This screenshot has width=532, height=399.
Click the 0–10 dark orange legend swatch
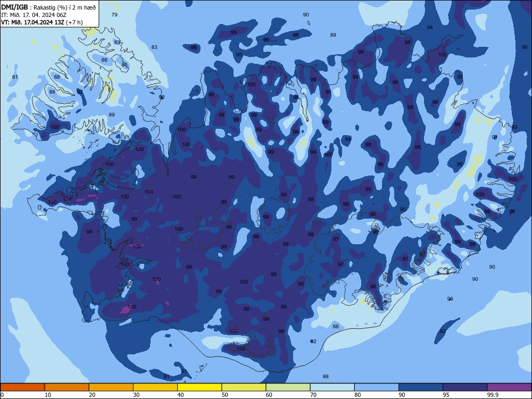coord(22,387)
